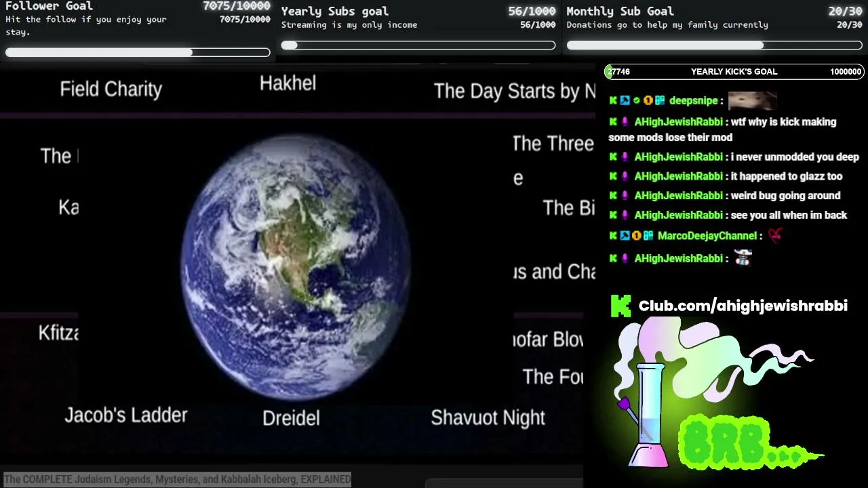The width and height of the screenshot is (868, 488).
Task: Open deepsnipe's chat username
Action: point(693,101)
